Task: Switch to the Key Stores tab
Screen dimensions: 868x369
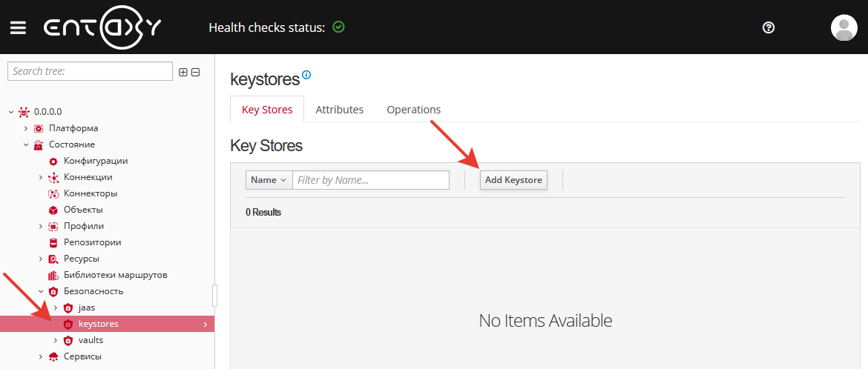Action: [x=267, y=110]
